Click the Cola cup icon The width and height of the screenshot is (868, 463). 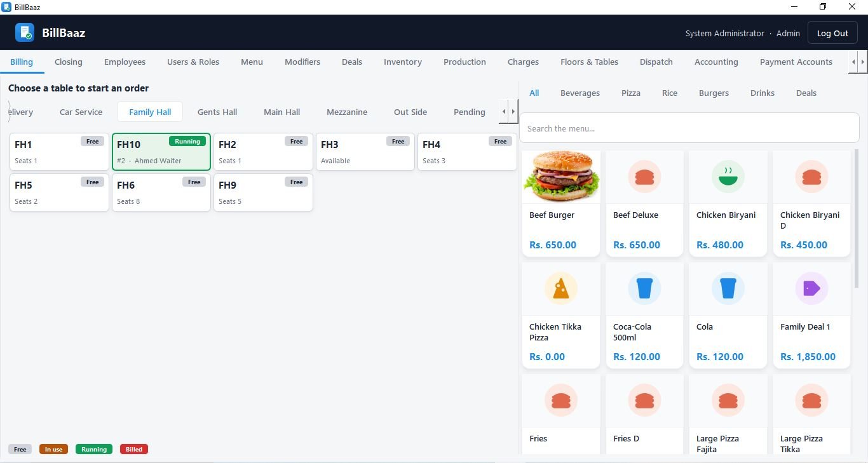tap(728, 288)
